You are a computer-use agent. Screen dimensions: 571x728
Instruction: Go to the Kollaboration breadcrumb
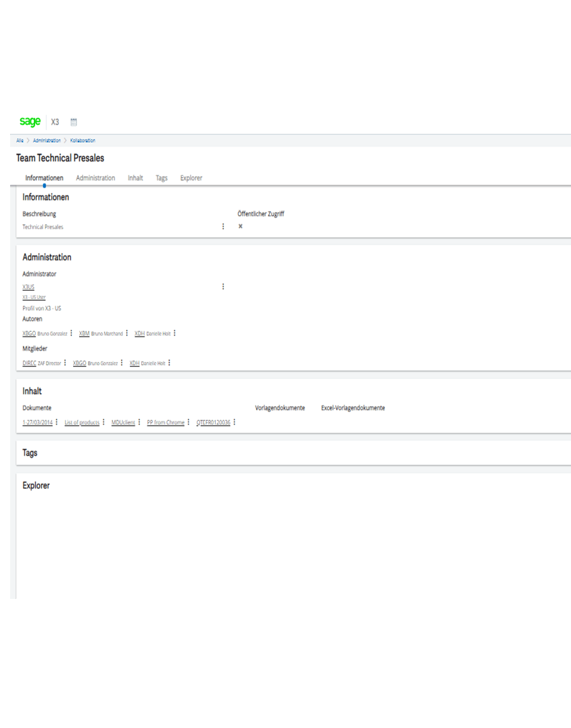83,140
